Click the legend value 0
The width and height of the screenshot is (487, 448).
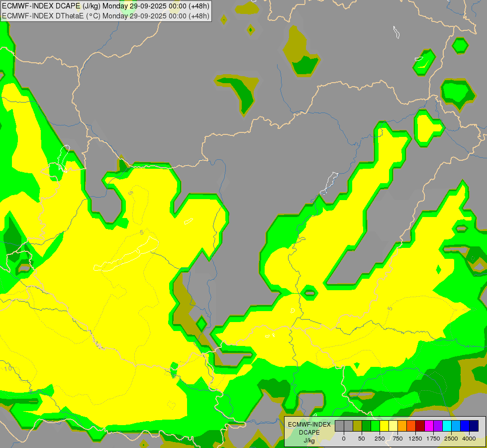tap(344, 439)
